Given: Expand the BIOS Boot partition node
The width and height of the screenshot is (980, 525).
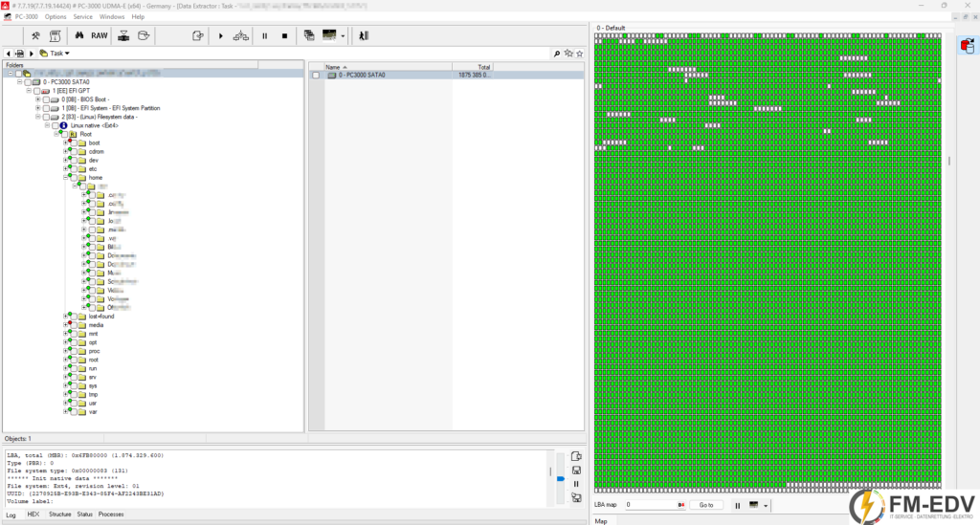Looking at the screenshot, I should 37,99.
